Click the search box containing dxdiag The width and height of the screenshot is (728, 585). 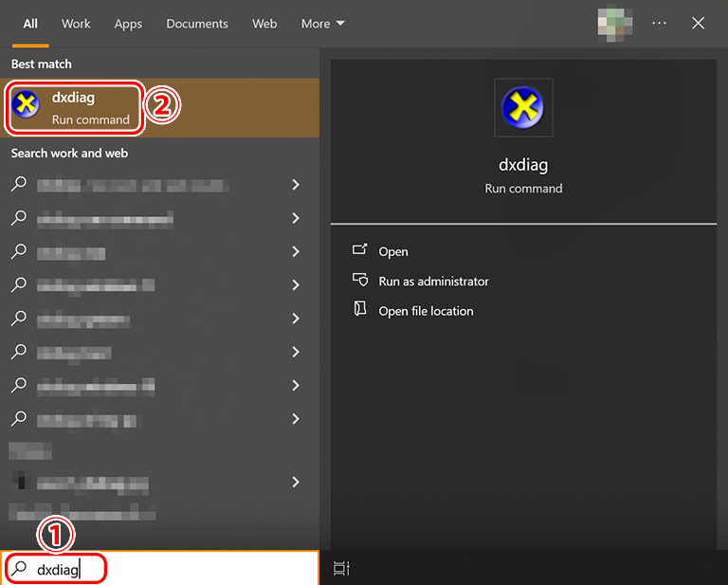(159, 568)
